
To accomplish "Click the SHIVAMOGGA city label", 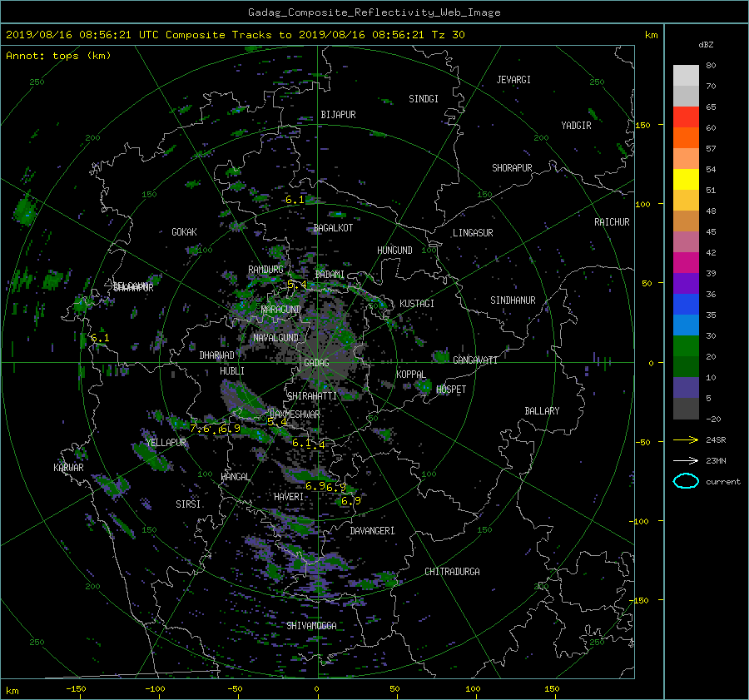I will click(311, 626).
